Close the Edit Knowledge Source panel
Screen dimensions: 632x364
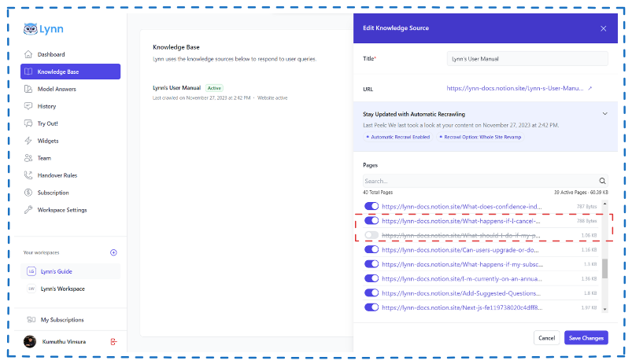point(604,28)
